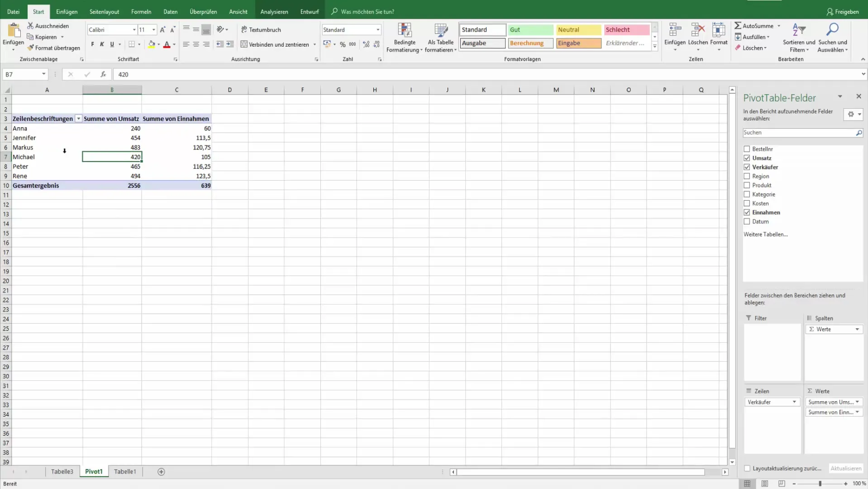The width and height of the screenshot is (868, 489).
Task: Click font color A swatch
Action: coord(167,44)
